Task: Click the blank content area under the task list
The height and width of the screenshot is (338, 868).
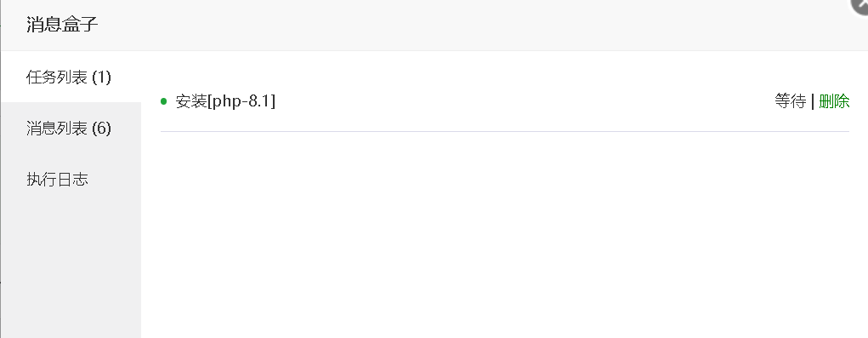Action: pos(505,232)
